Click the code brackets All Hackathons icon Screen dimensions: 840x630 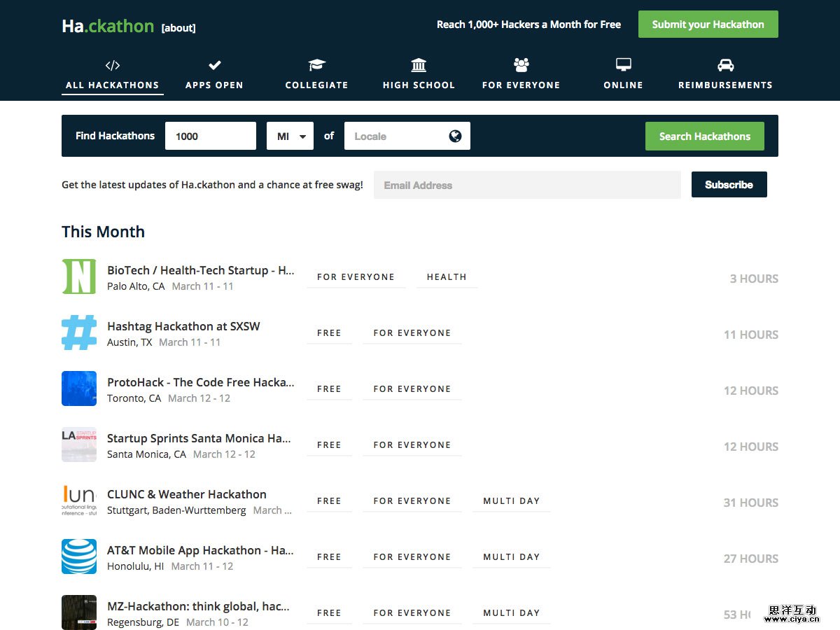[x=112, y=65]
